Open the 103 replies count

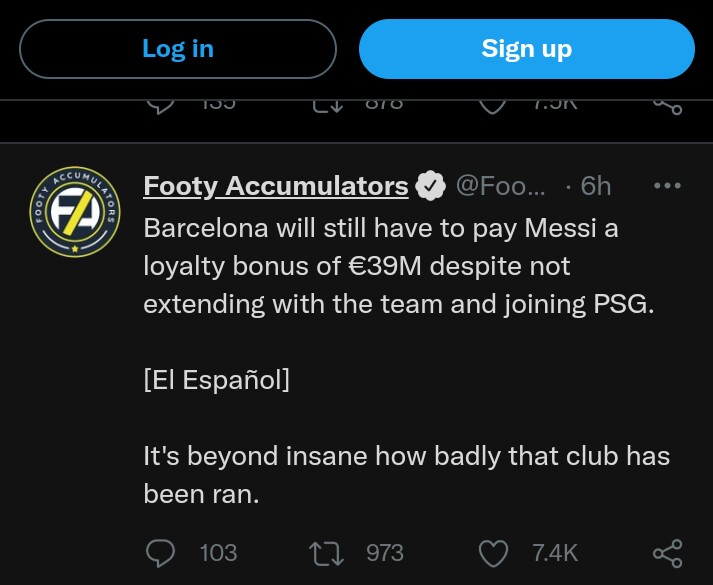[218, 553]
